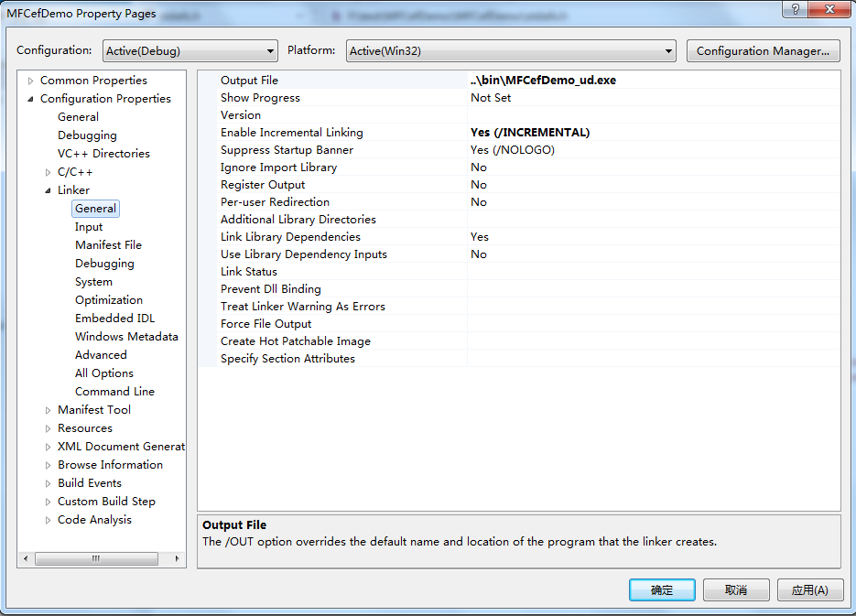
Task: Select the Command Line page
Action: (114, 391)
